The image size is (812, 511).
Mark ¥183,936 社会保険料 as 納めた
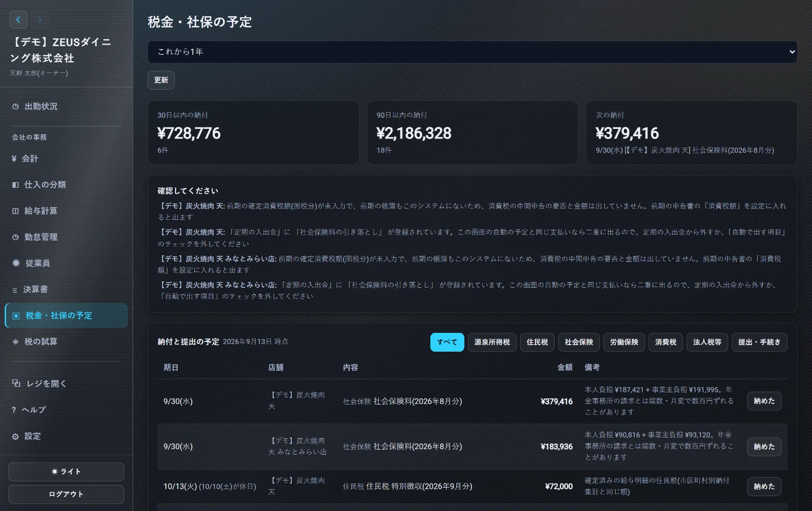click(764, 447)
